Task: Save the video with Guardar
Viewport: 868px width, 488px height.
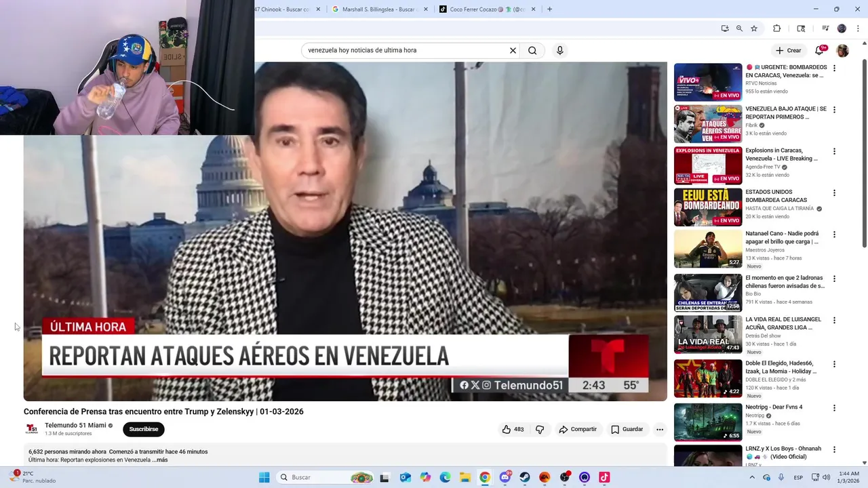Action: 627,429
